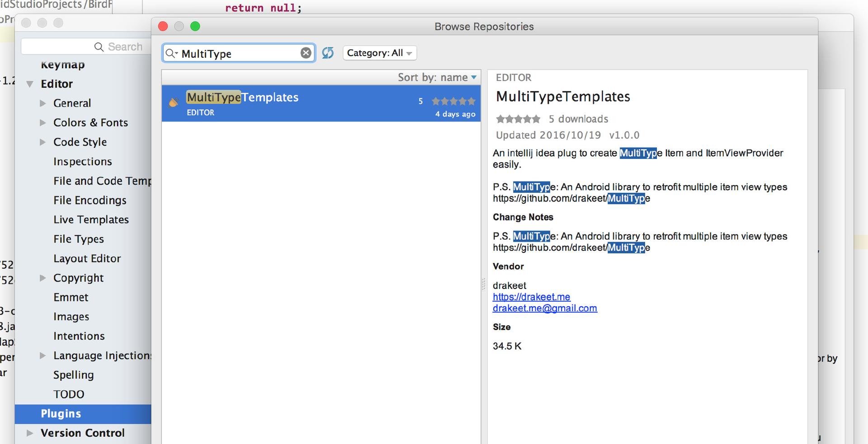This screenshot has width=868, height=444.
Task: Select the MultiTypeTemplates list entry
Action: (x=316, y=103)
